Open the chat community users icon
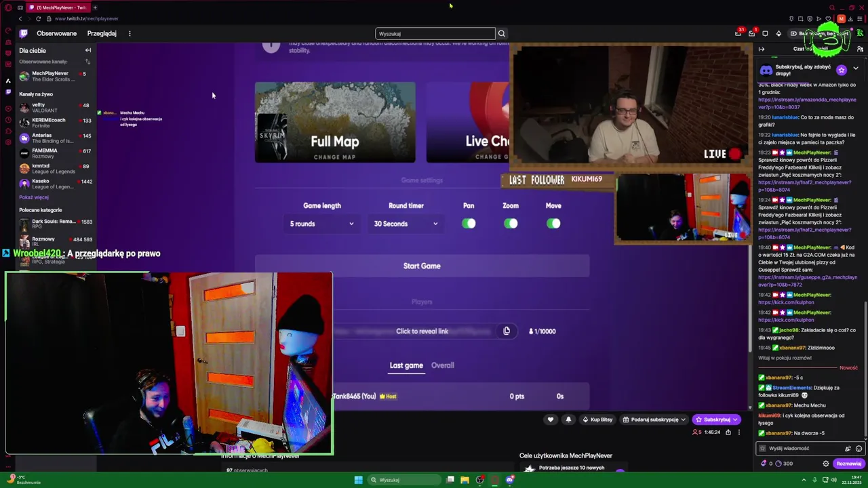The width and height of the screenshot is (868, 488). pos(859,49)
